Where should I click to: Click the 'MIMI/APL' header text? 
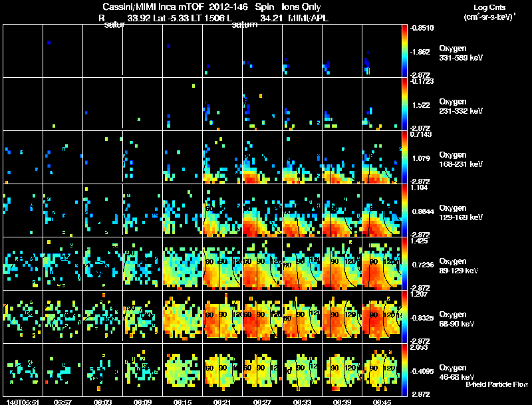pos(308,18)
